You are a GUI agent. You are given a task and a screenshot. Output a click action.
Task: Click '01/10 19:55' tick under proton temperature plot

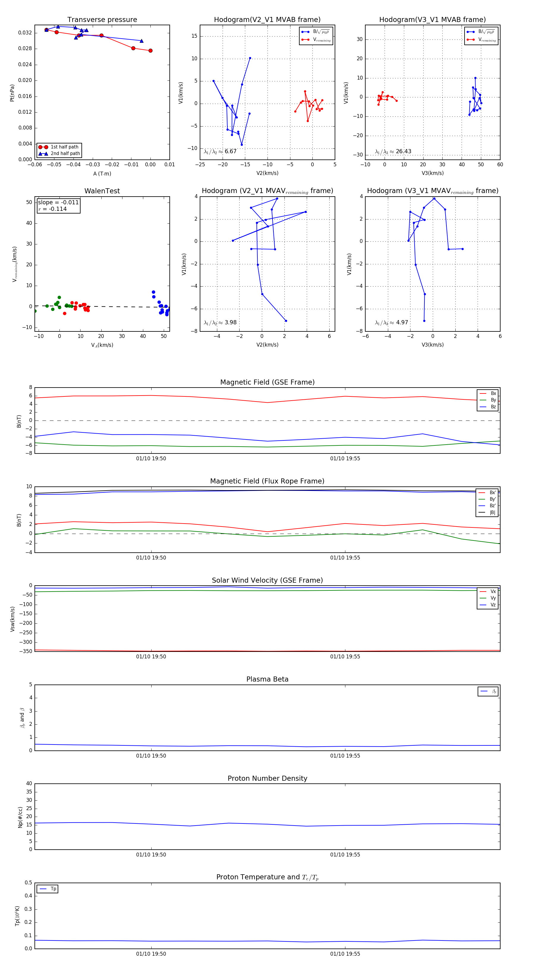[345, 954]
